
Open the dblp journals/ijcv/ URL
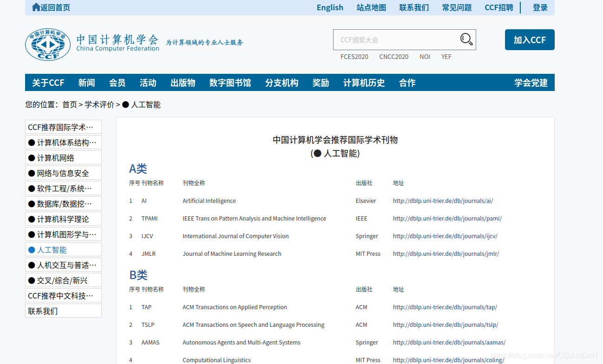pos(445,236)
